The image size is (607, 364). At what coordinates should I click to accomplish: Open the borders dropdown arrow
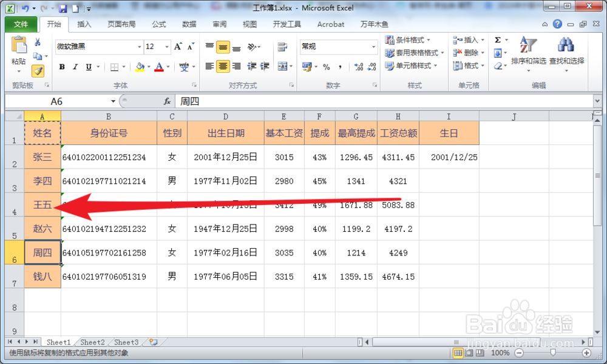124,67
